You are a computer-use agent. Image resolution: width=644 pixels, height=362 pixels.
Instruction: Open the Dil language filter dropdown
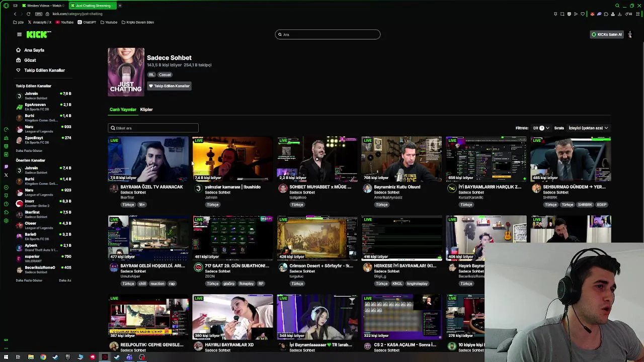(541, 128)
